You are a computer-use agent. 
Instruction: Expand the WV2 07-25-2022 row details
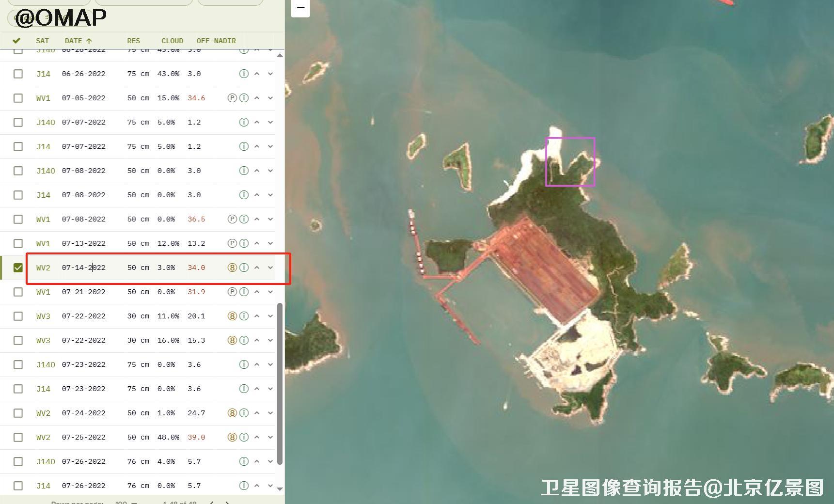[270, 437]
